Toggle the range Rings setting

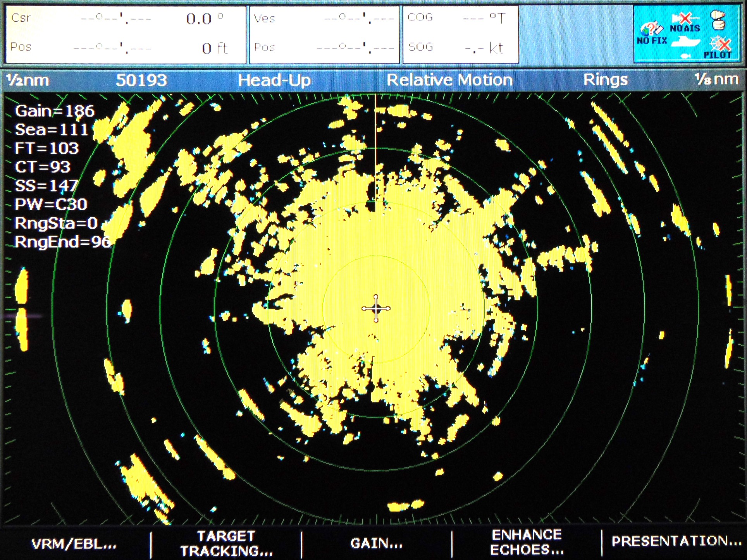[x=605, y=80]
